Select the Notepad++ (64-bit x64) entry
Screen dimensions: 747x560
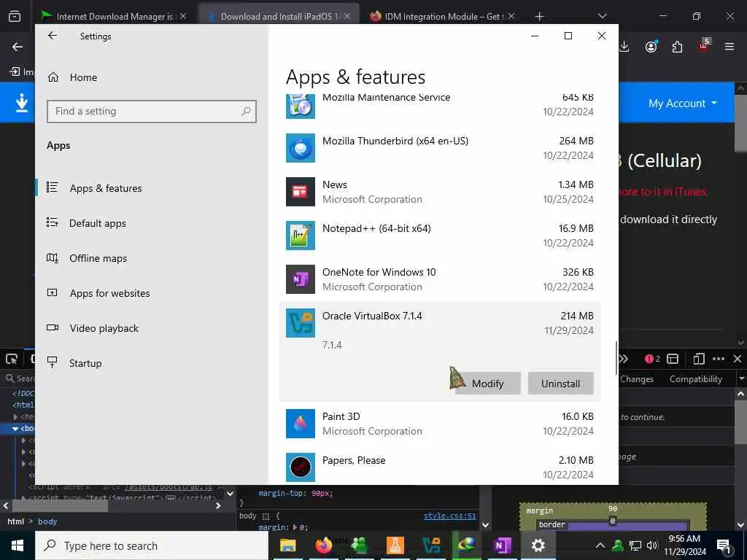[x=440, y=236]
